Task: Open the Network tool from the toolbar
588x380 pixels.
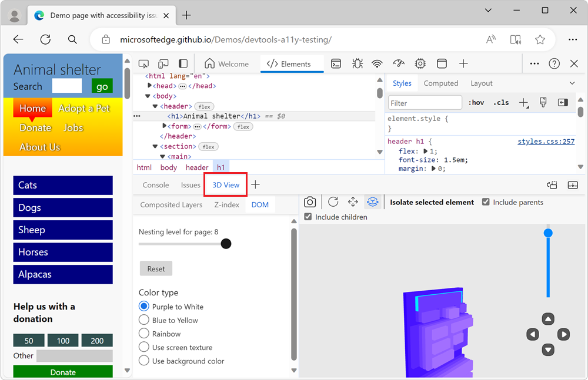Action: pos(378,63)
